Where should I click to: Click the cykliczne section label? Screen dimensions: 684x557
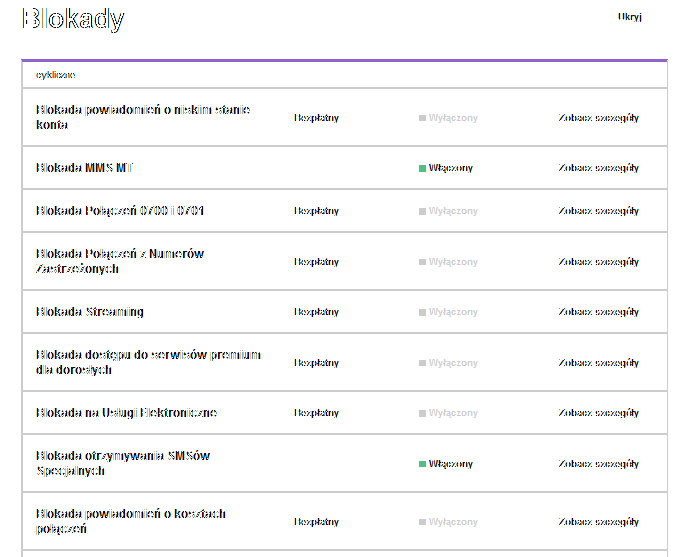[x=56, y=75]
